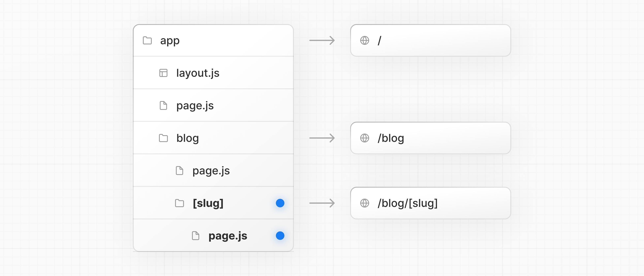Click the blog folder icon
The image size is (644, 276).
tap(163, 138)
